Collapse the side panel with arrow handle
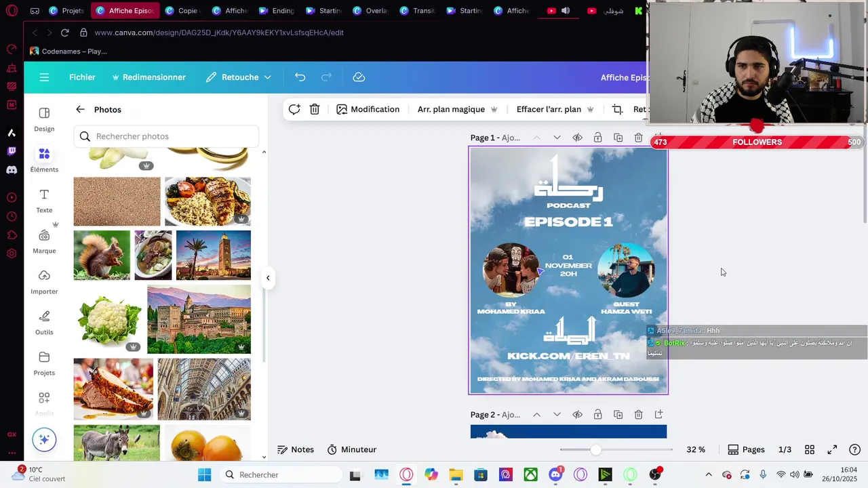Image resolution: width=868 pixels, height=488 pixels. (x=268, y=277)
